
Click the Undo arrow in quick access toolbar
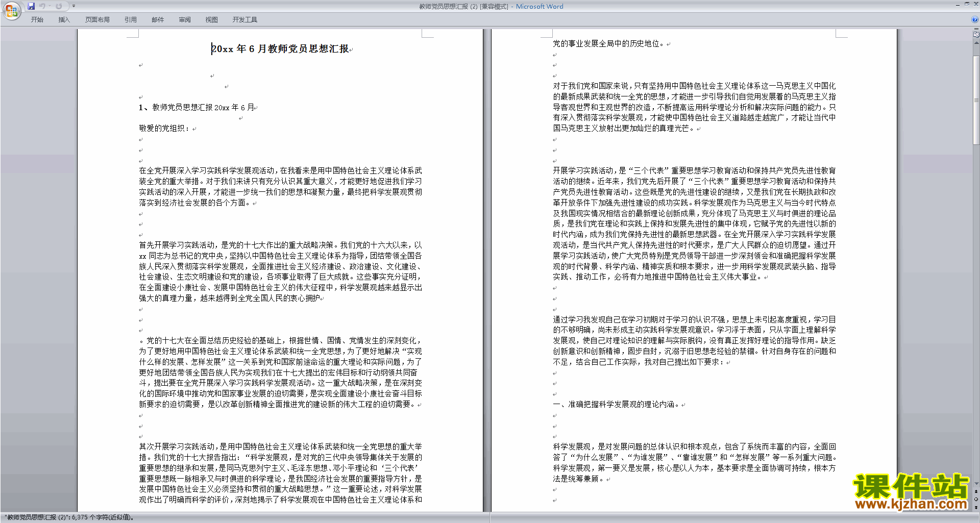click(42, 6)
